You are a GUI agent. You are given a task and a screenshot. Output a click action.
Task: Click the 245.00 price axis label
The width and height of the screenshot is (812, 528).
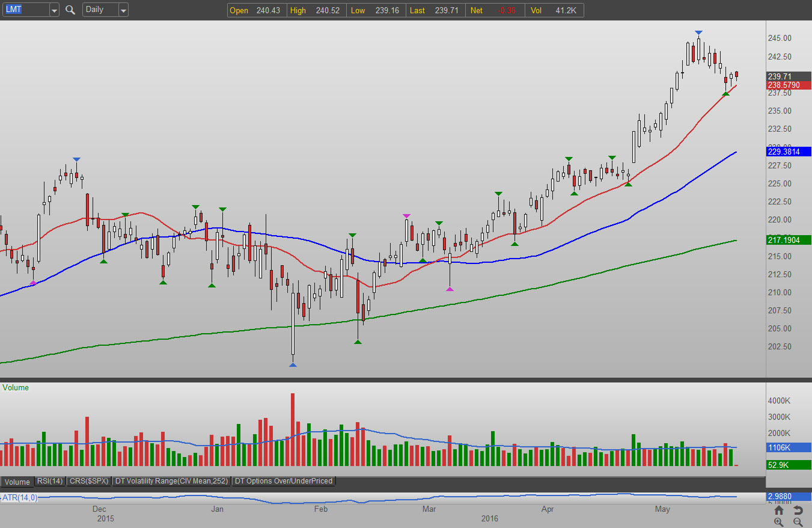780,38
